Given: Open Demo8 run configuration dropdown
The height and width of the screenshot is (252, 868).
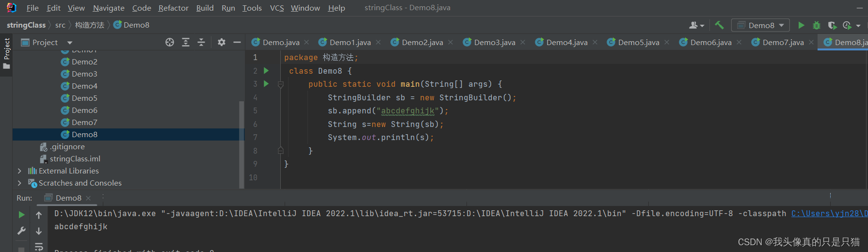Looking at the screenshot, I should 760,25.
